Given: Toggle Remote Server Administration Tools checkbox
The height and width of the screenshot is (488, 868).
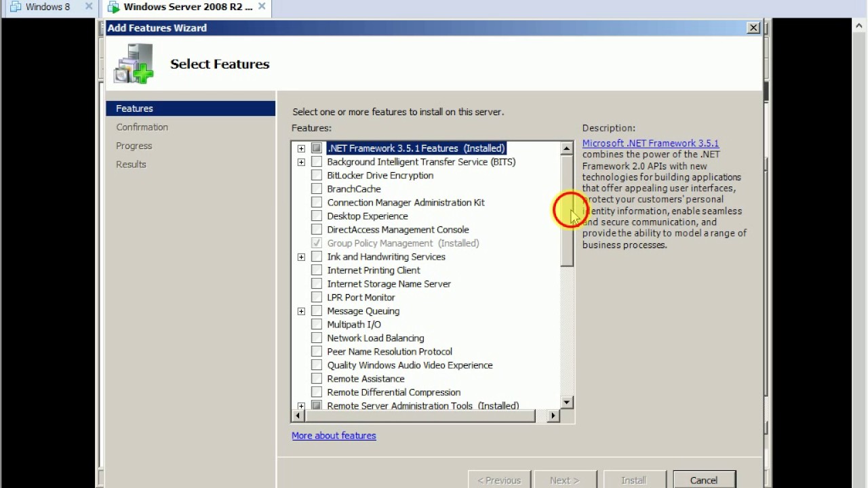Looking at the screenshot, I should tap(317, 405).
